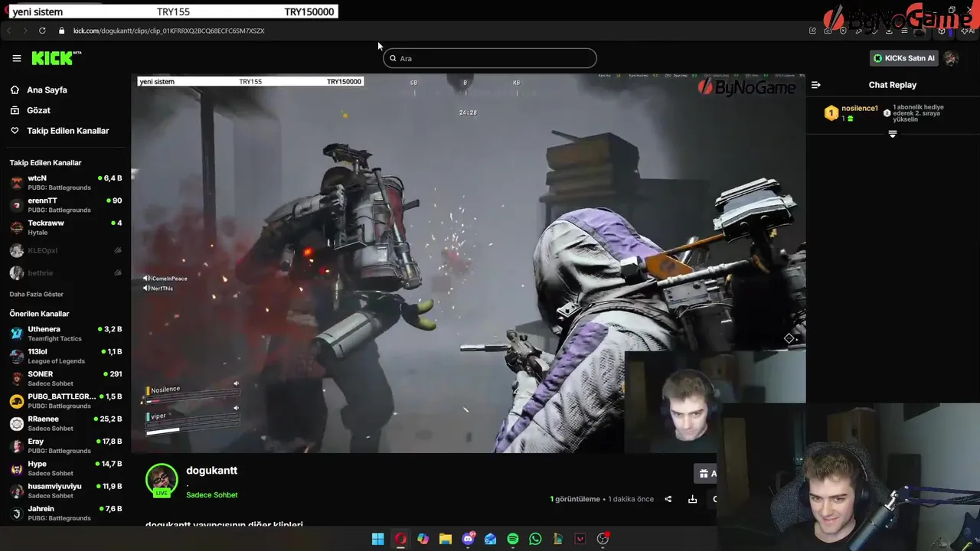
Task: Click Eray channel avatar
Action: tap(16, 446)
